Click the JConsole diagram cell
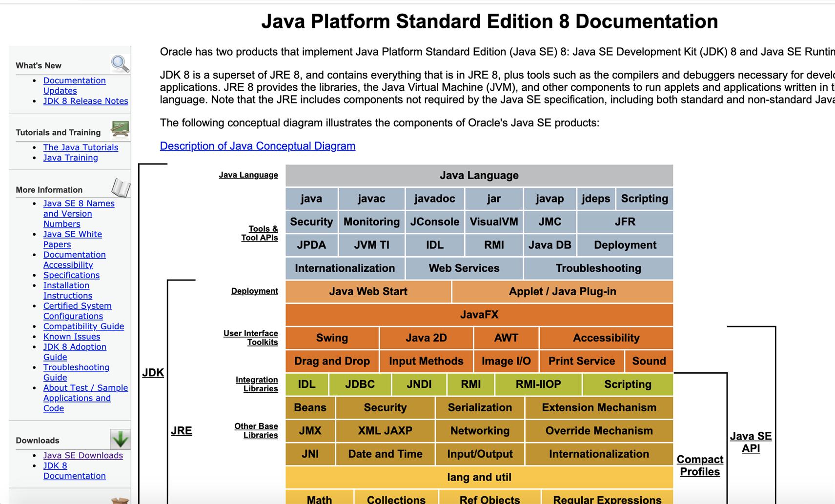Image resolution: width=835 pixels, height=504 pixels. pos(435,222)
